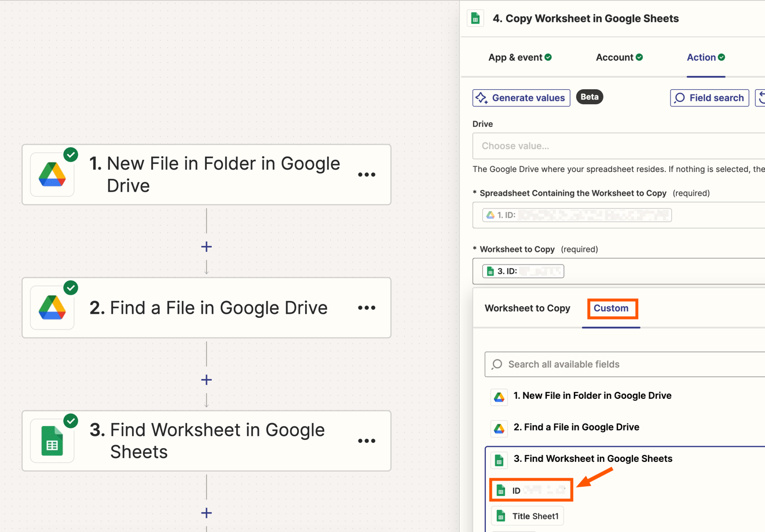Click the panel title '4. Copy Worksheet in Google Sheets'

coord(585,19)
